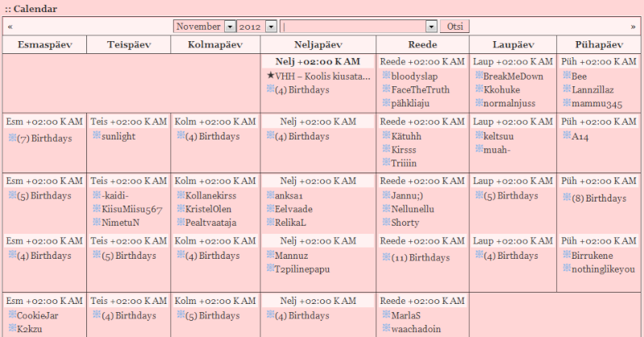
Task: Click birthday icon next to Triiiin
Action: point(386,162)
